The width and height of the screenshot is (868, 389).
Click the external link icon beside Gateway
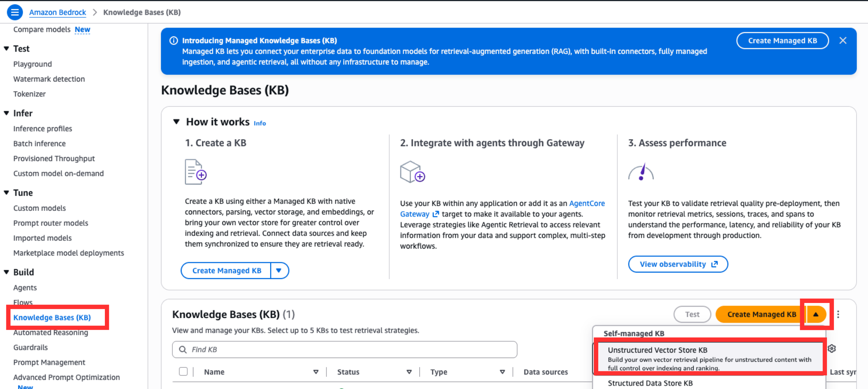click(x=435, y=214)
